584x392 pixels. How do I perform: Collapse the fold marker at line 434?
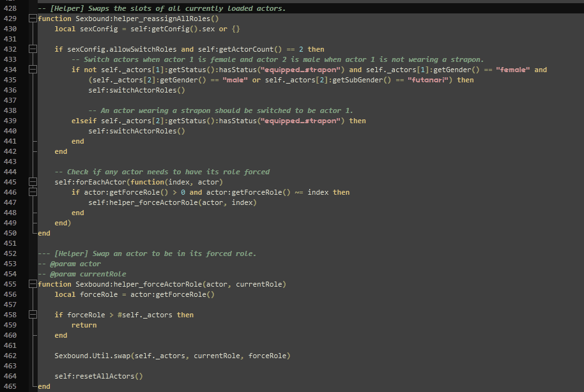[33, 70]
